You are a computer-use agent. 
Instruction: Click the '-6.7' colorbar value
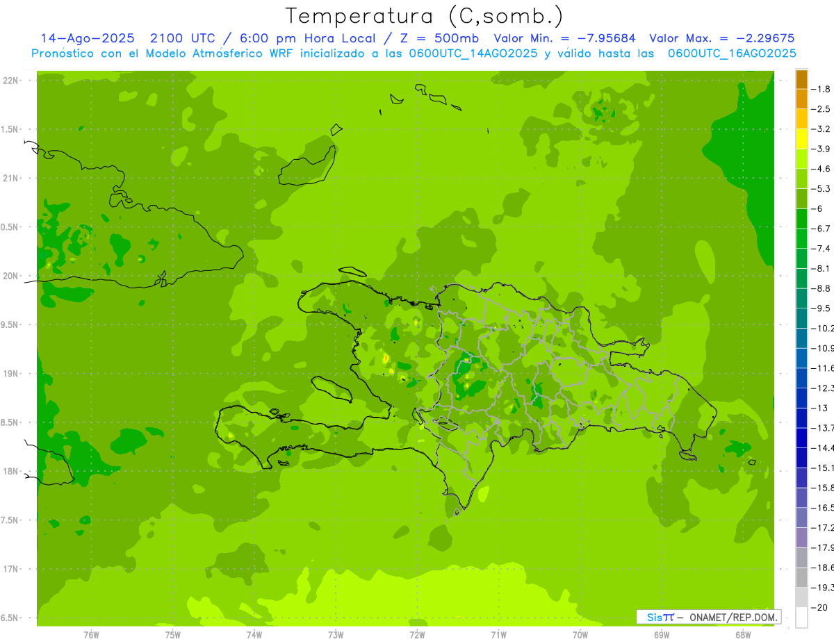[821, 229]
